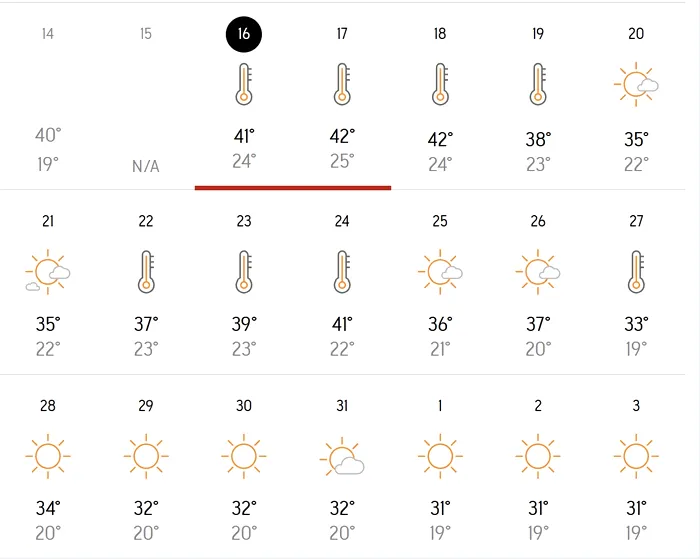
Task: Select the partly sunny icon on day 25
Action: coord(440,272)
